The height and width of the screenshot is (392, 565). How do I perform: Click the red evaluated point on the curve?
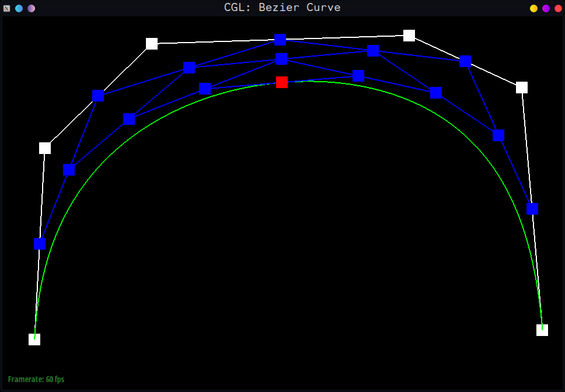pos(282,82)
